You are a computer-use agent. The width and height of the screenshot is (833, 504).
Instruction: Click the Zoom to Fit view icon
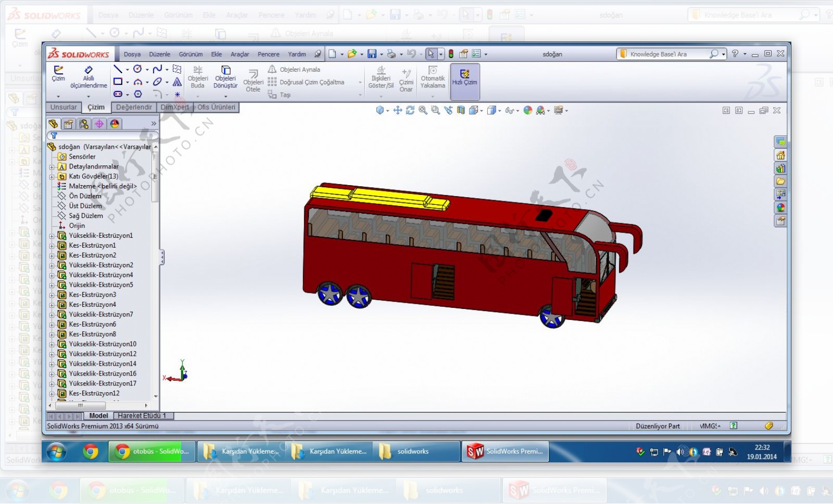tap(423, 110)
